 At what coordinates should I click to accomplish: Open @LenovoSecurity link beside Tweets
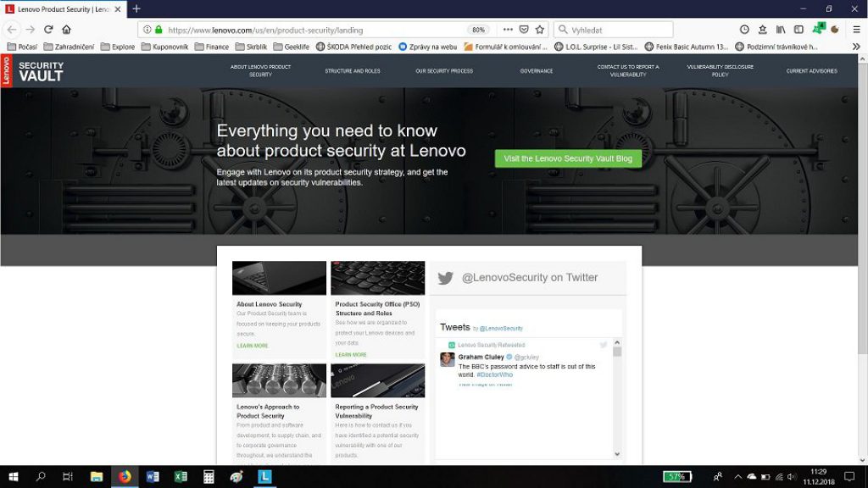pos(500,329)
